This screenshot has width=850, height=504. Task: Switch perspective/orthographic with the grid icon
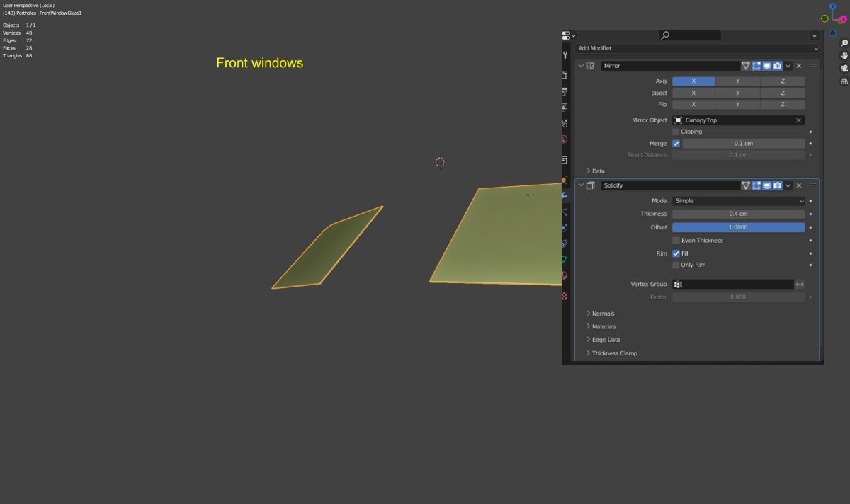click(844, 81)
